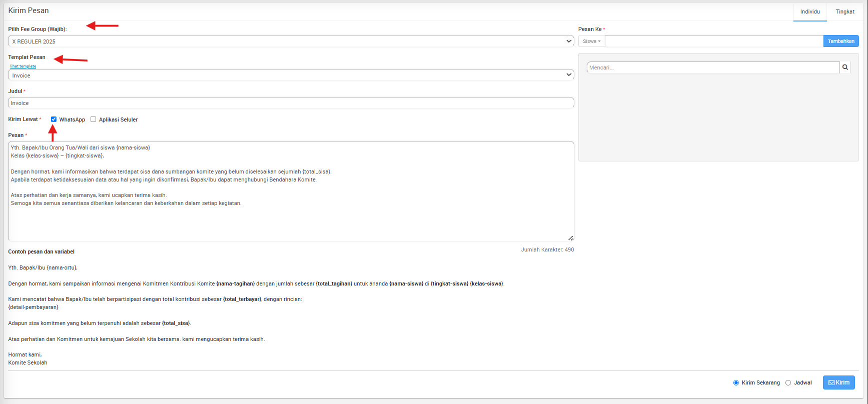Switch to the Individu tab

click(809, 11)
